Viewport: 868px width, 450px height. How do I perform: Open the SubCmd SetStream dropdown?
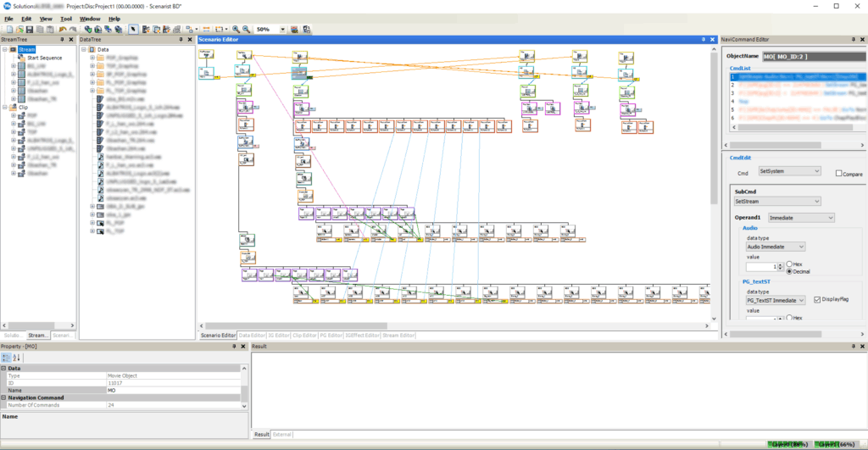tap(777, 202)
